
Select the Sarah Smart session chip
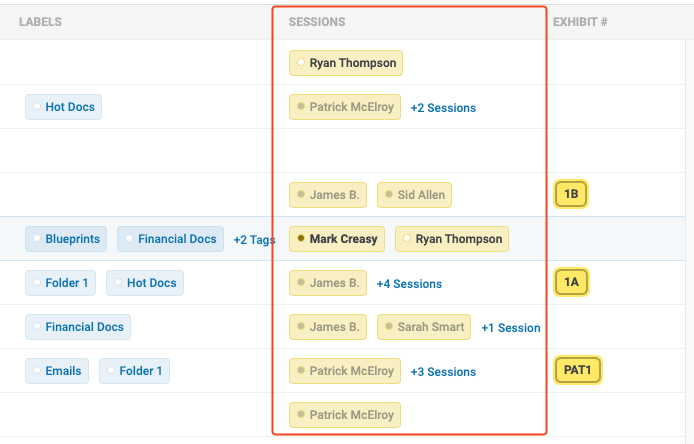[424, 327]
